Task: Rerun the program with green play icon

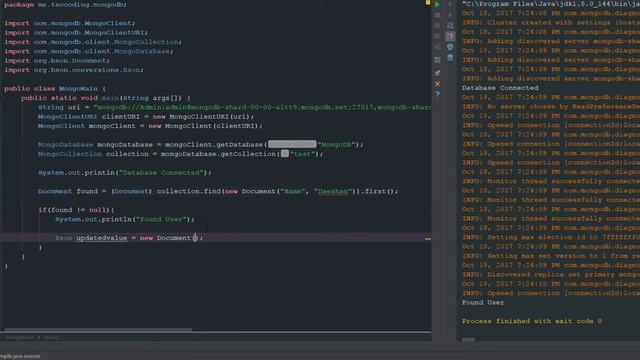Action: click(437, 4)
